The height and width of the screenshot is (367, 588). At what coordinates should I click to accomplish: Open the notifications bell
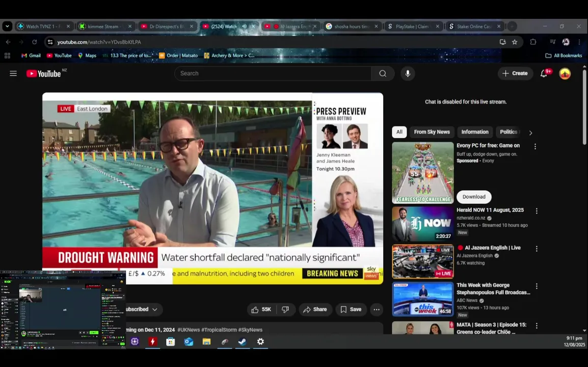coord(544,73)
